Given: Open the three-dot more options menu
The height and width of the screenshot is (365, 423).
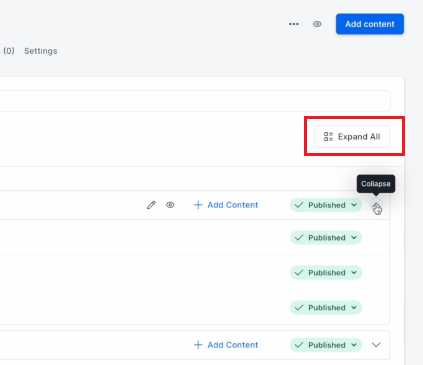Looking at the screenshot, I should (294, 24).
